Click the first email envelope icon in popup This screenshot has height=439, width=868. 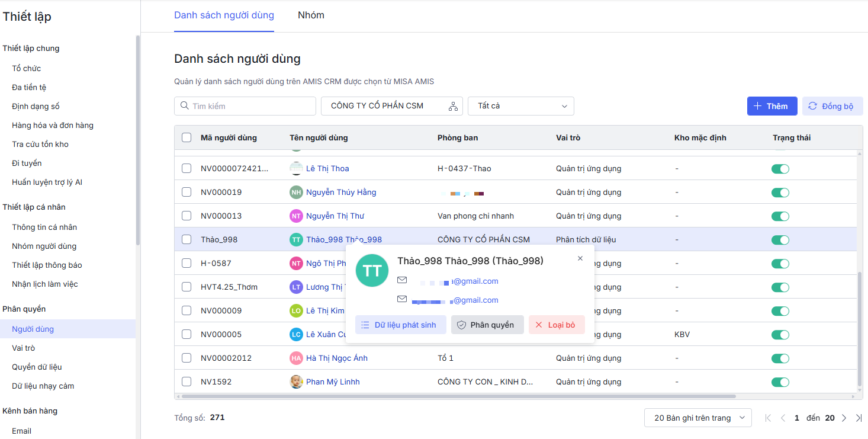[402, 280]
